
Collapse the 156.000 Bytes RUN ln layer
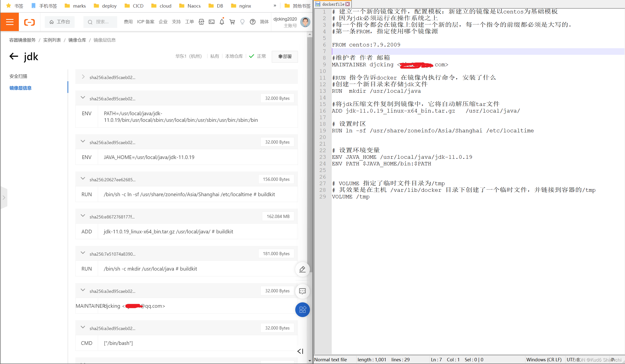pyautogui.click(x=83, y=179)
